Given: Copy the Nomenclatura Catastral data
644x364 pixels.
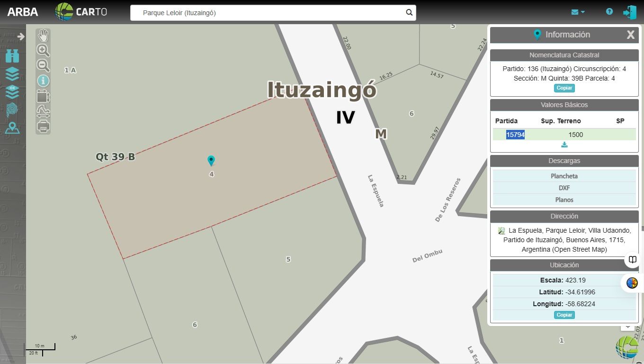Looking at the screenshot, I should (564, 88).
